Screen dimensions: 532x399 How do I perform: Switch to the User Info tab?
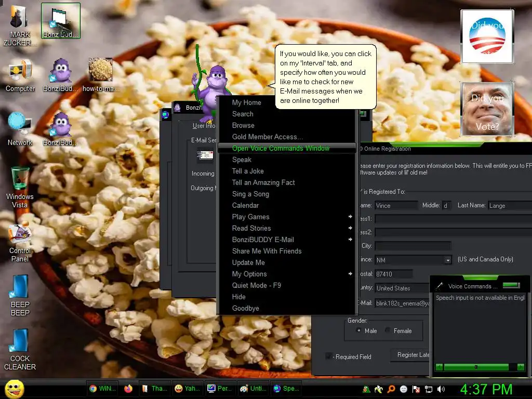pyautogui.click(x=204, y=126)
